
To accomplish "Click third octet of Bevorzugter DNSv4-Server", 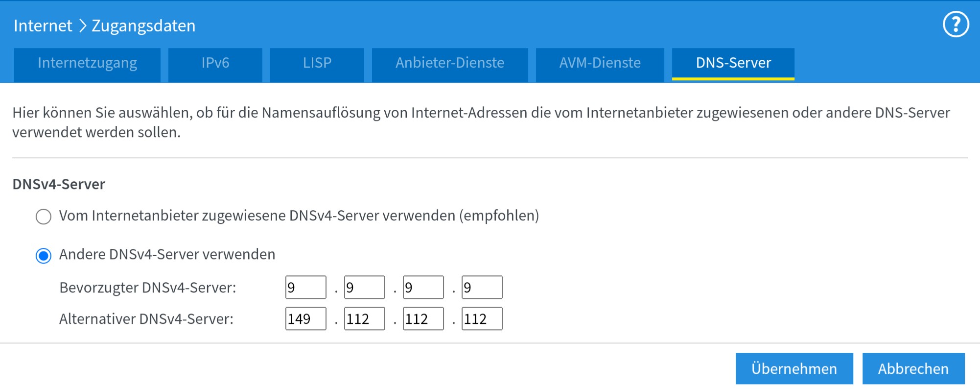I will pos(423,288).
